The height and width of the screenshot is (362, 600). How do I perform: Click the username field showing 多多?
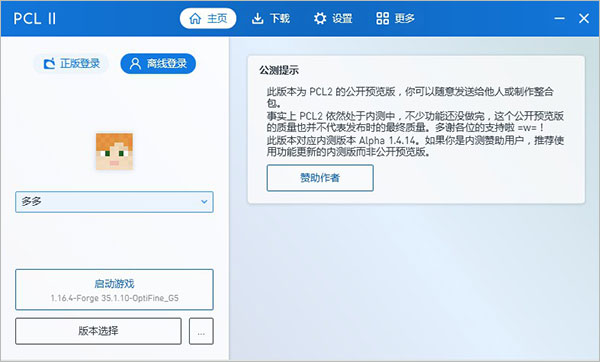pos(114,202)
